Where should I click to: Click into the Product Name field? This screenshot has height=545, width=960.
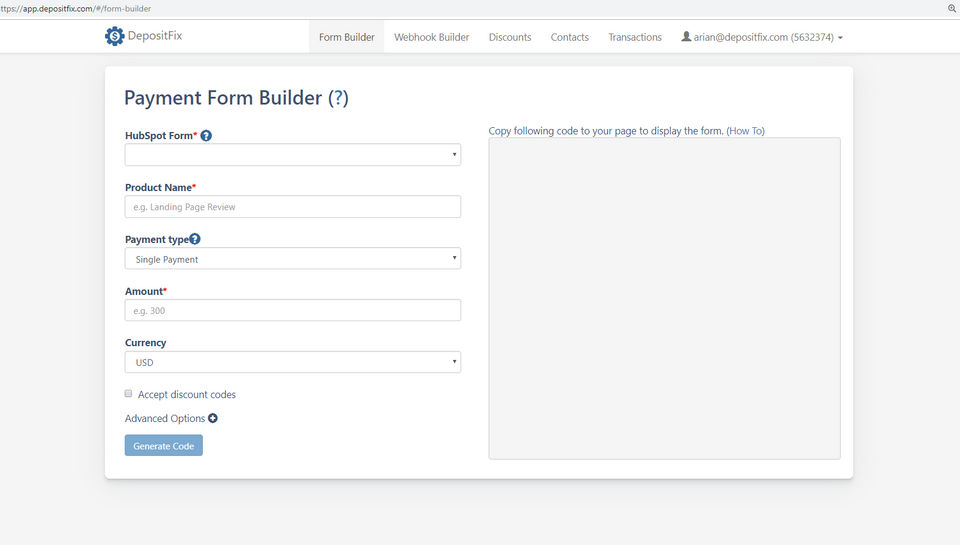pos(292,207)
